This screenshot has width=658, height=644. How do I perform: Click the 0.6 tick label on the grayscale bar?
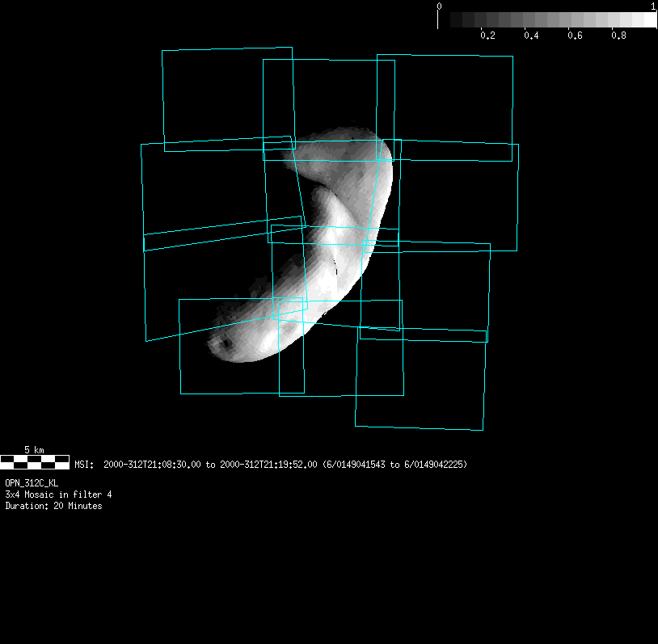click(575, 36)
